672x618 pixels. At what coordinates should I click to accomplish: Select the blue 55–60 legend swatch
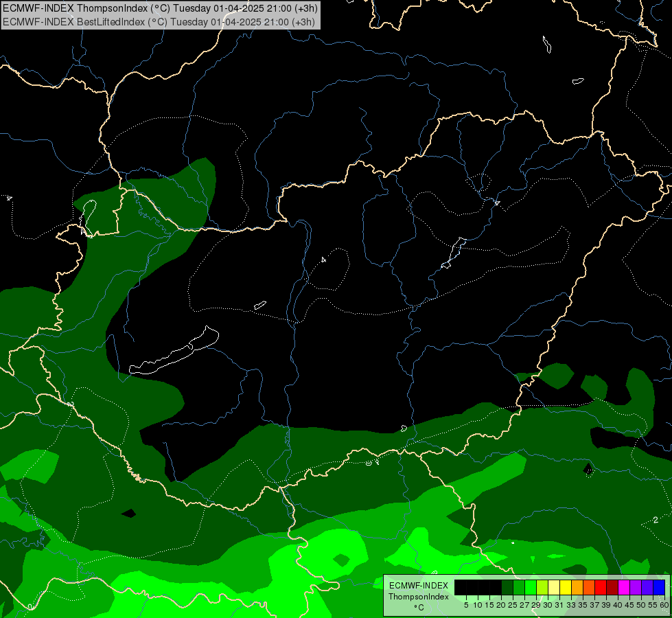pos(659,587)
